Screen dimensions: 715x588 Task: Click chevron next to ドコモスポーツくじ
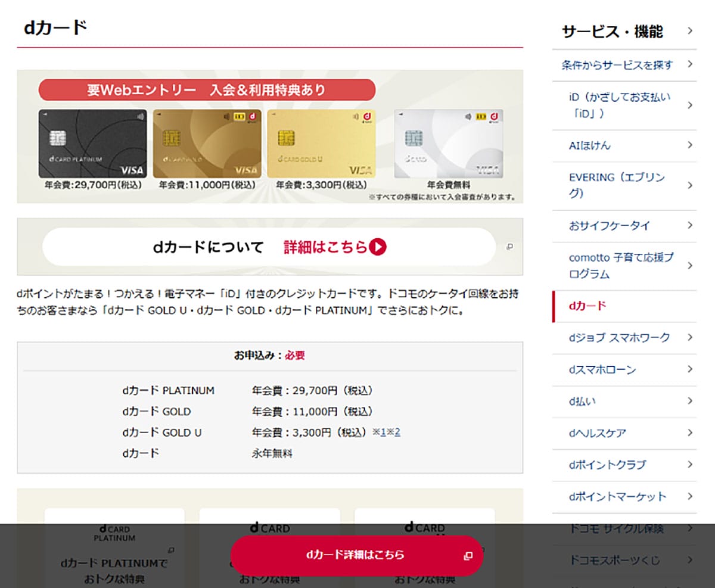(x=689, y=561)
